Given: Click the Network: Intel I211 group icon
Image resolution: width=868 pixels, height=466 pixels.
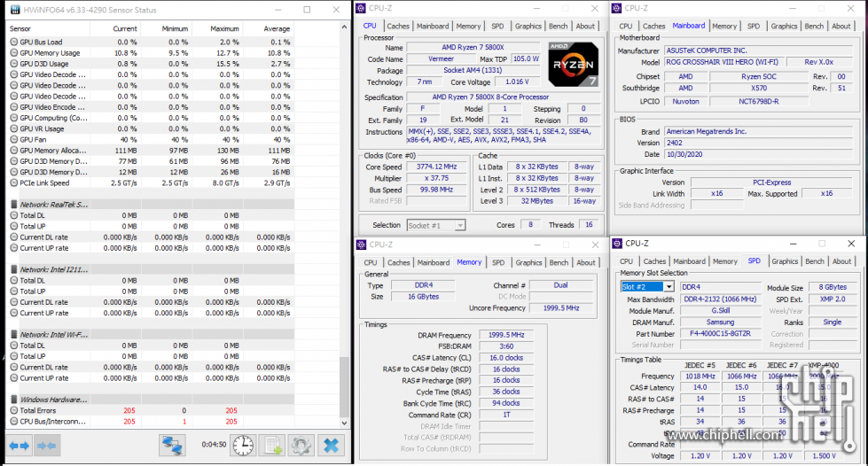Looking at the screenshot, I should click(x=14, y=269).
